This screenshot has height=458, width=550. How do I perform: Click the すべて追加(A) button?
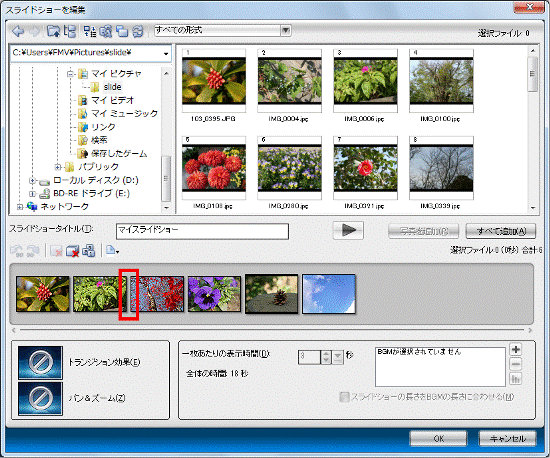[501, 231]
